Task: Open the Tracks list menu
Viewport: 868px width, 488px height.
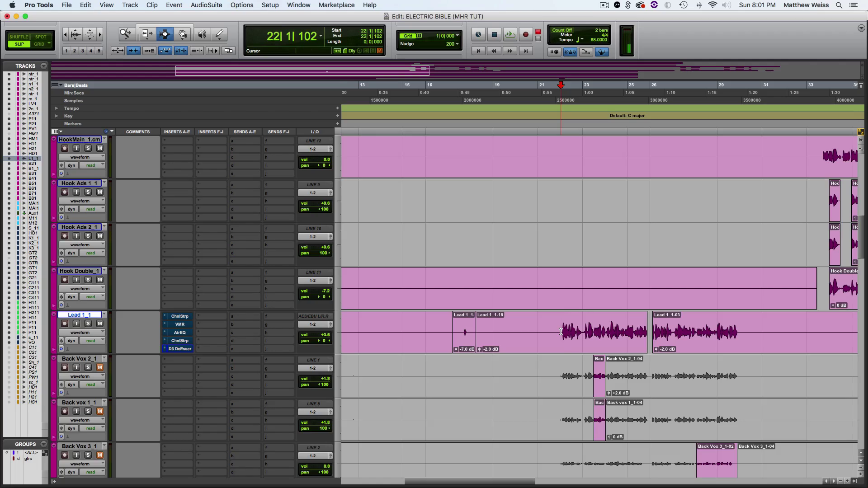Action: (x=43, y=66)
